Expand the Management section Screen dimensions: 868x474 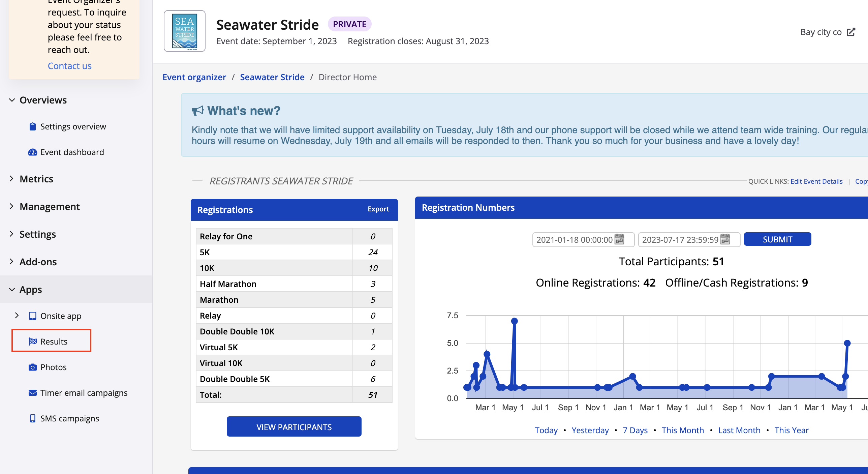pos(12,206)
